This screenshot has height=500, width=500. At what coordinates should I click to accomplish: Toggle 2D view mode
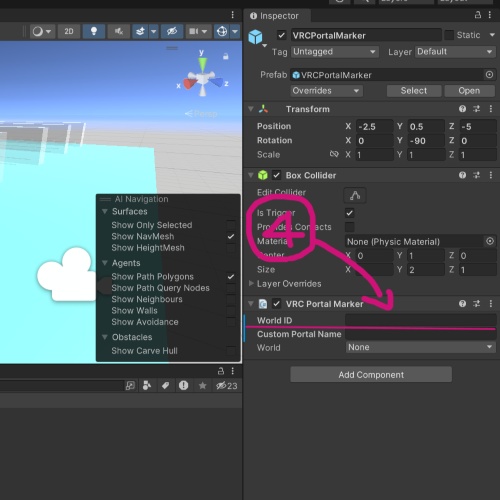[x=69, y=32]
